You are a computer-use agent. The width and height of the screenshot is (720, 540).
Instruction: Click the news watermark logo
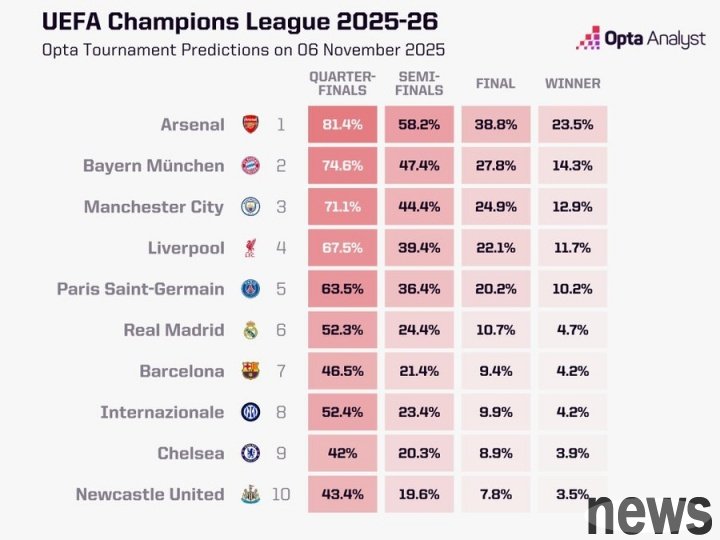(648, 512)
